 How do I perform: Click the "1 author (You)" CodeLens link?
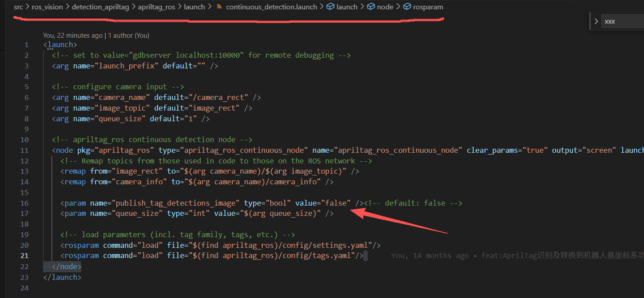(129, 36)
